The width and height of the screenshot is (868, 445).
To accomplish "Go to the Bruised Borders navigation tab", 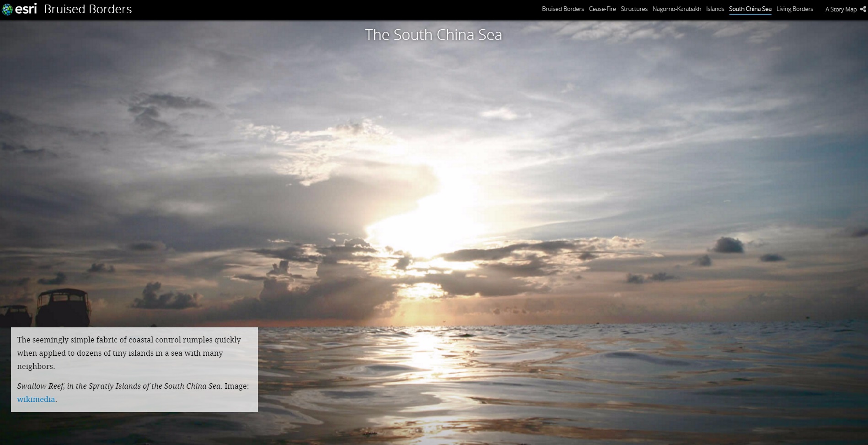I will click(x=563, y=9).
